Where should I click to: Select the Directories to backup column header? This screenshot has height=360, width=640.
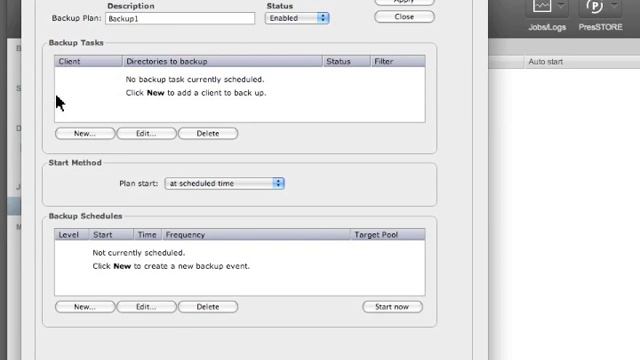222,61
